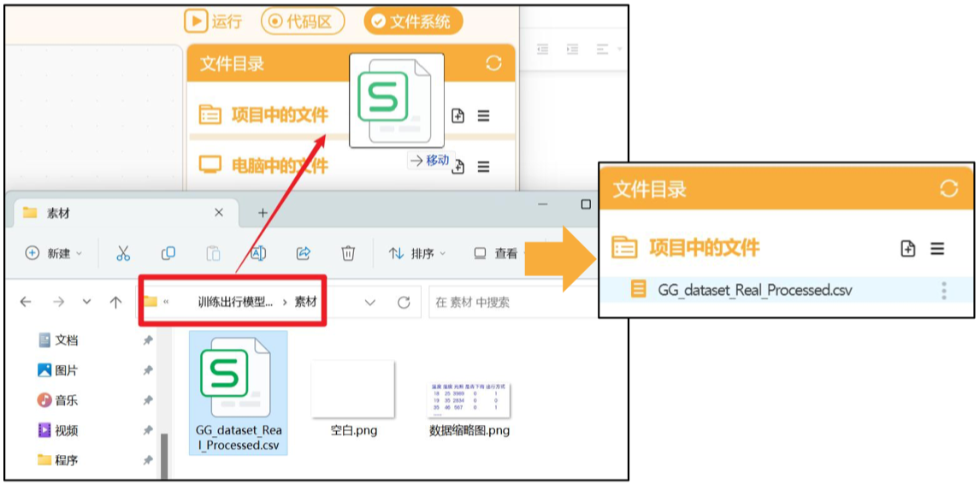
Task: Click the Explorer sidebar scrollbar
Action: 164,457
